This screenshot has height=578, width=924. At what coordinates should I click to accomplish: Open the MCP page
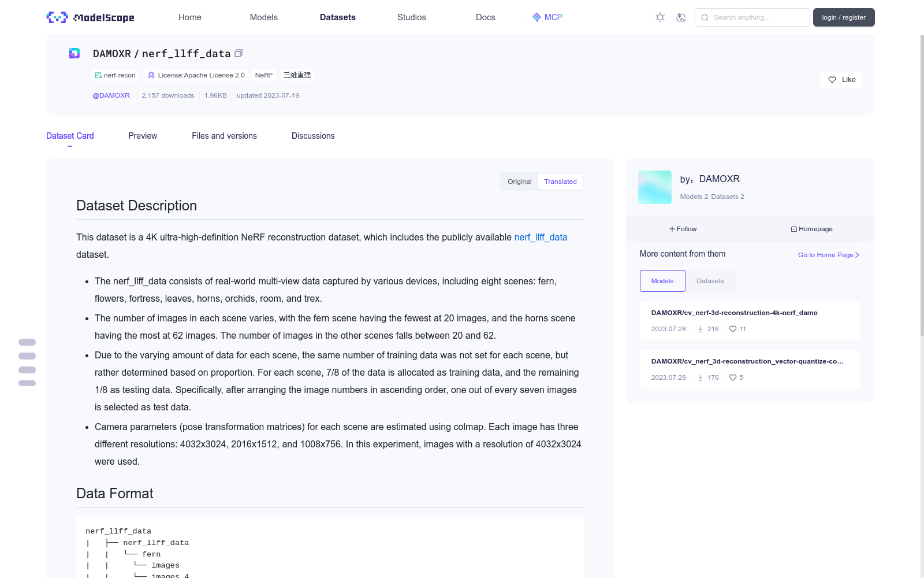click(x=547, y=17)
